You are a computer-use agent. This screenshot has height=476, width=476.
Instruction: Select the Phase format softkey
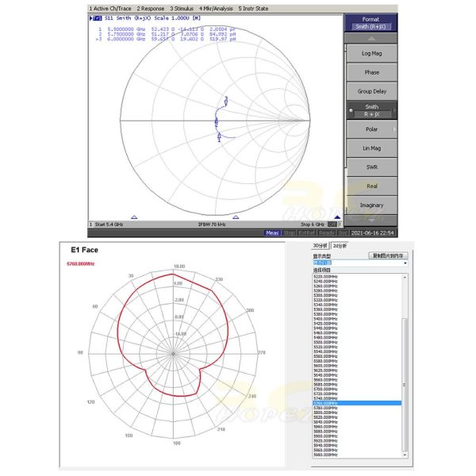[371, 72]
